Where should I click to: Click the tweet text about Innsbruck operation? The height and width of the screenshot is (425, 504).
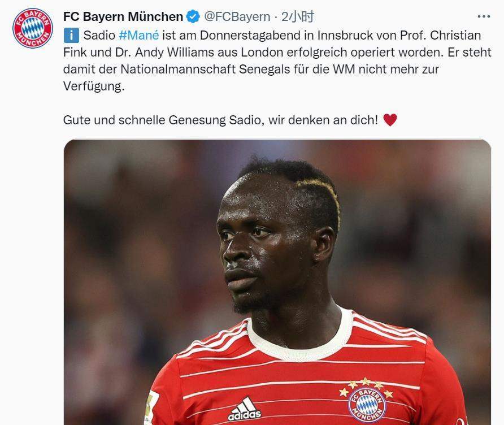click(x=277, y=60)
